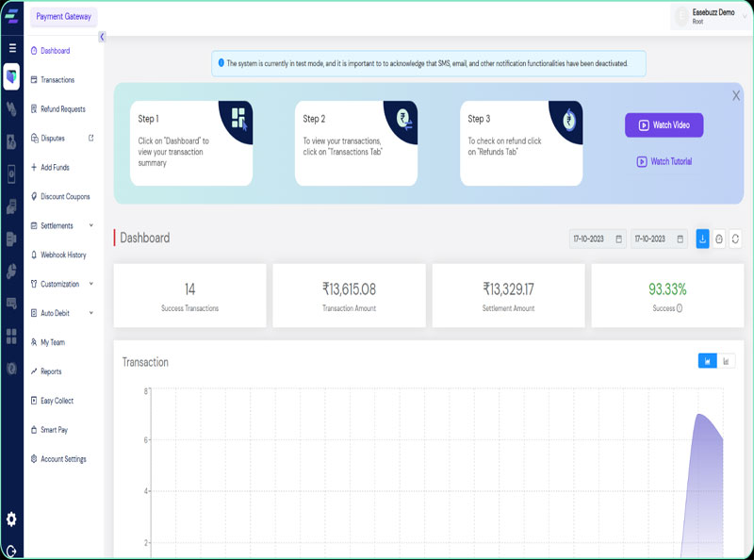Click the refresh dashboard icon
Screen dimensions: 754x560
735,239
